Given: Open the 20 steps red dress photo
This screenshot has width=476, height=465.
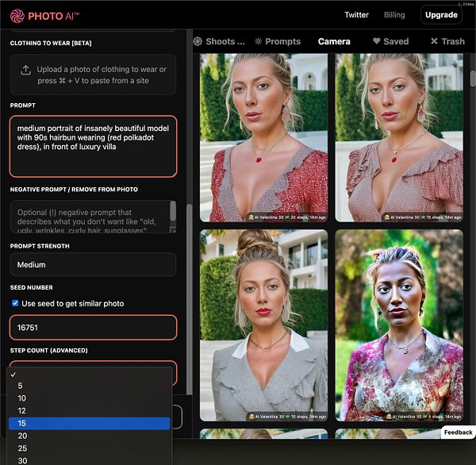Looking at the screenshot, I should 264,137.
